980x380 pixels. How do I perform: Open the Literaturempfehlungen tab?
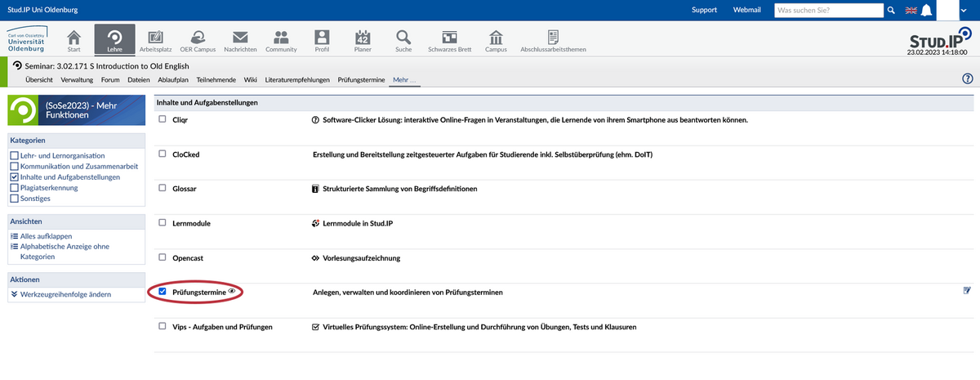click(x=297, y=79)
